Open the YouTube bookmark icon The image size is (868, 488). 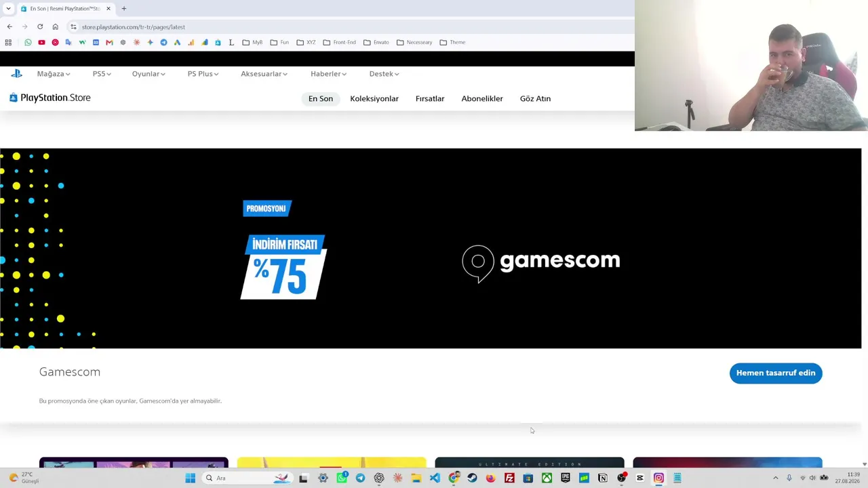click(41, 42)
